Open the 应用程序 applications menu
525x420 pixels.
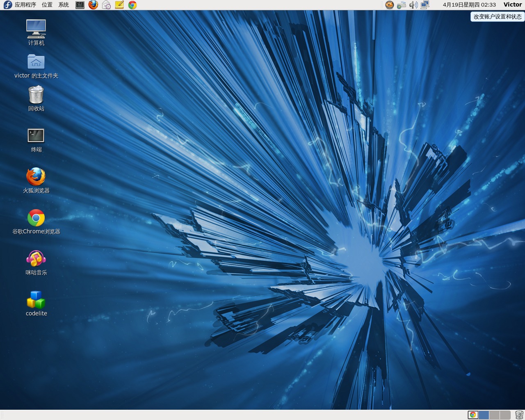coord(25,5)
